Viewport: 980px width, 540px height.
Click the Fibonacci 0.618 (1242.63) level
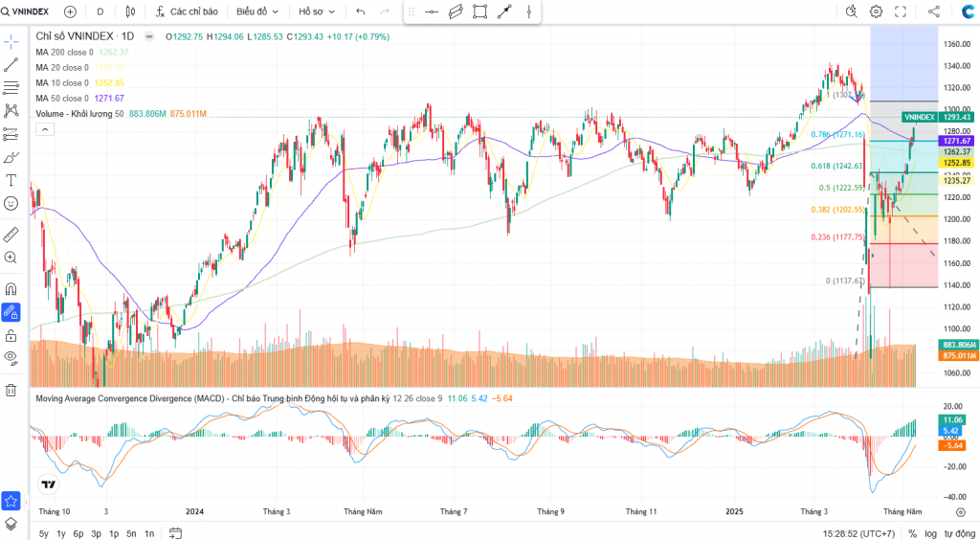(836, 167)
